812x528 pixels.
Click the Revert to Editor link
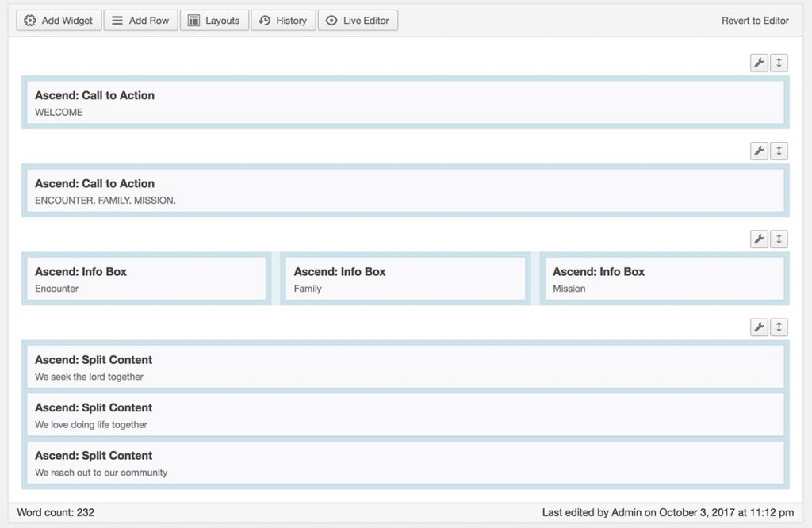(x=755, y=21)
